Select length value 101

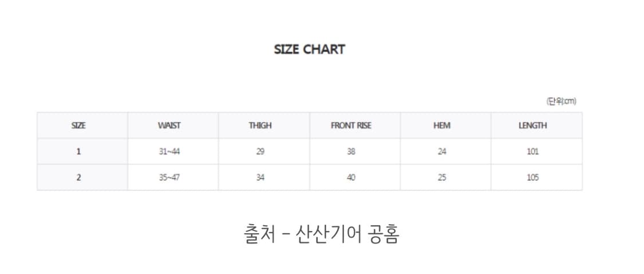(x=532, y=152)
